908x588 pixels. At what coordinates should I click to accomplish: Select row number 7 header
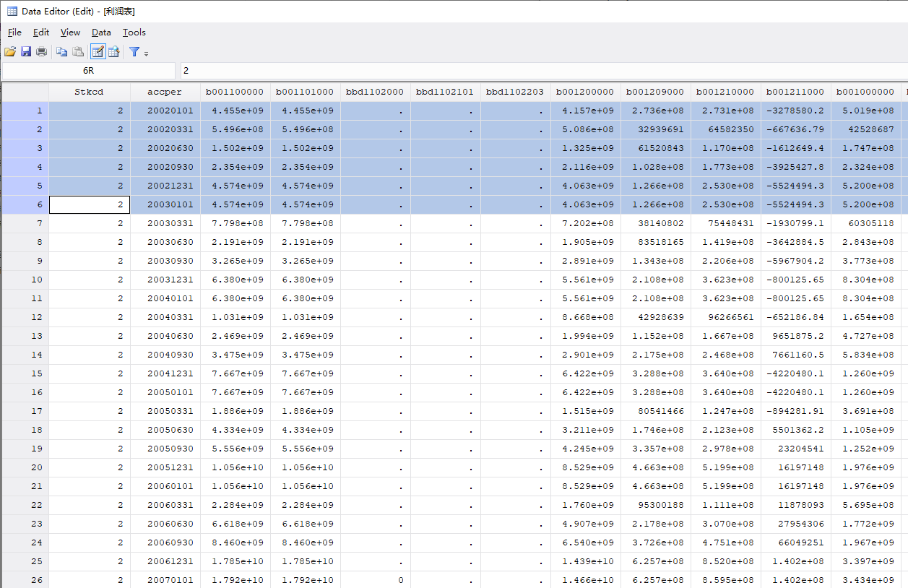(x=25, y=223)
